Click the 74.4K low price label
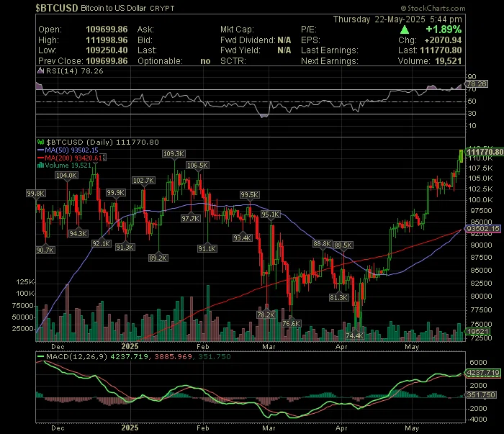Image resolution: width=504 pixels, height=434 pixels. click(354, 336)
